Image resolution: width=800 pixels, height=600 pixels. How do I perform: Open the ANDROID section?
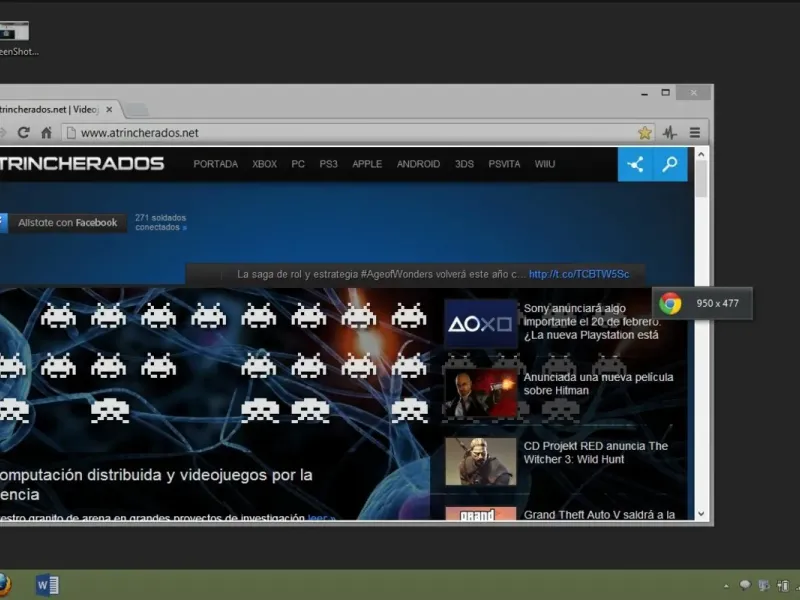point(418,164)
